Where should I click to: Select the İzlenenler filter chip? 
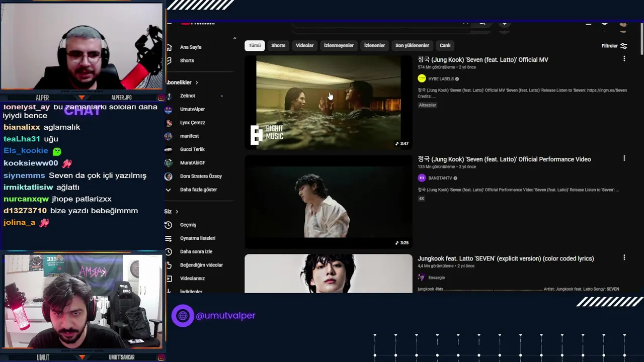pos(374,45)
